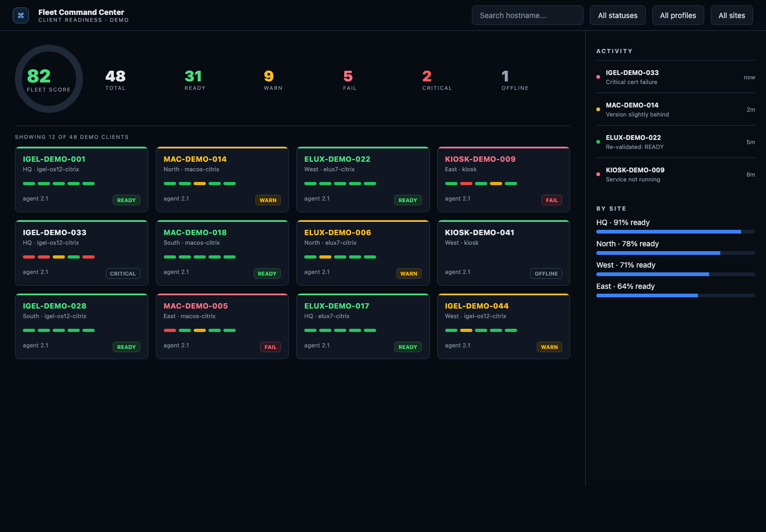Open the ELUX-DEMO-022 client card
The width and height of the screenshot is (766, 532).
pos(363,179)
